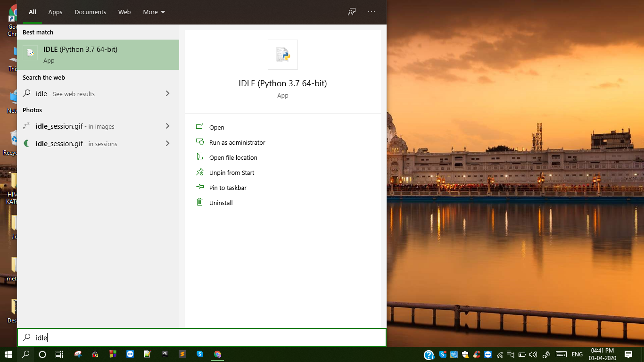
Task: Click the CCleaner tray icon
Action: coord(477,354)
